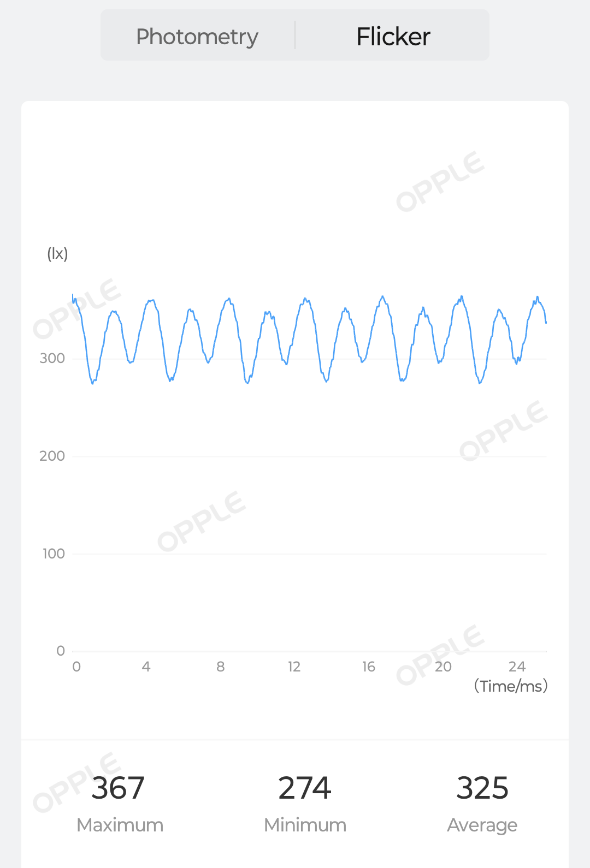Click the (Time/ms) x-axis unit label

point(511,686)
